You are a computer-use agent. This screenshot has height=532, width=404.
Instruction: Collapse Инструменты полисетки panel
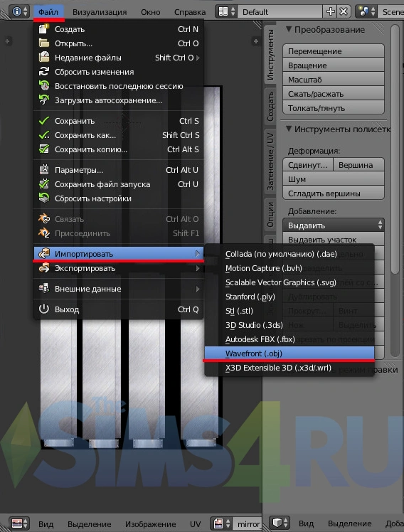pos(289,129)
